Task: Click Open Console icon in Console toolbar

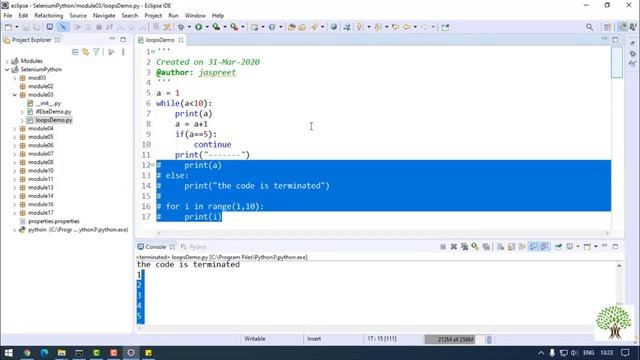Action: pos(587,247)
